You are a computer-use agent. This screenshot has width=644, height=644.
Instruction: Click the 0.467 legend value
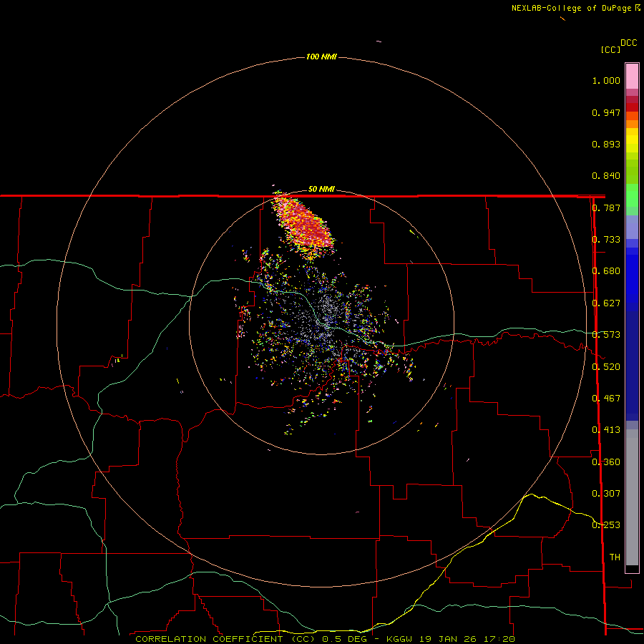pyautogui.click(x=606, y=399)
